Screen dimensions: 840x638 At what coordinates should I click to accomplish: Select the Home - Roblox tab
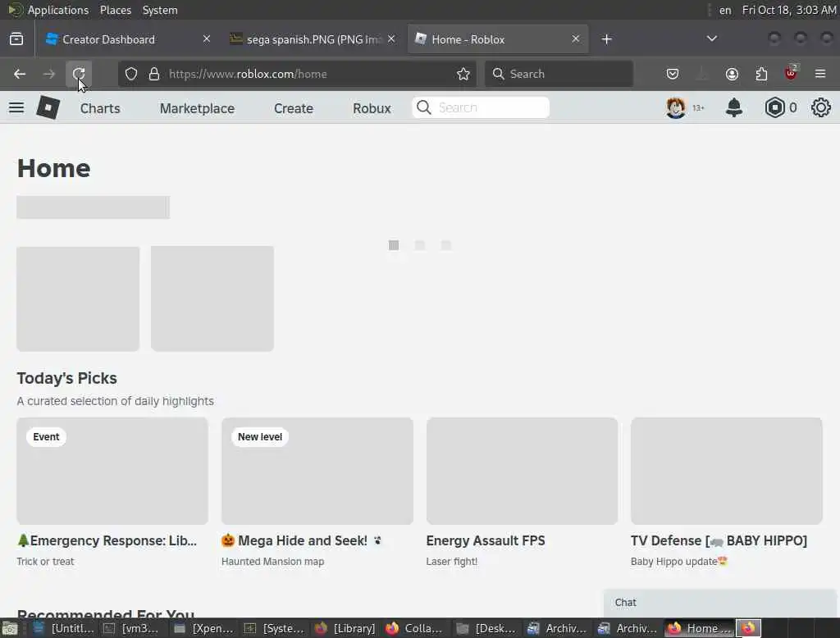(x=498, y=39)
